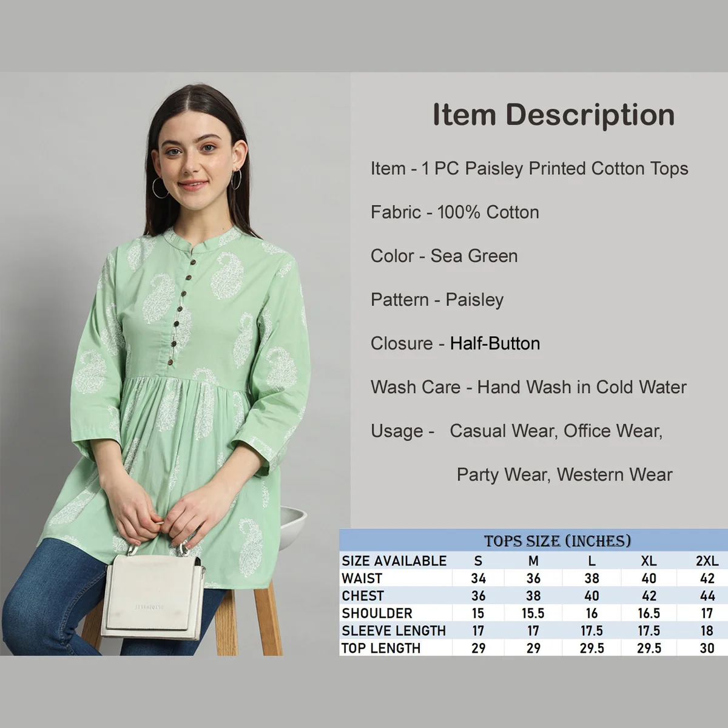Screen dimensions: 728x728
Task: Click the 'Casual Wear, Office Wear,' usage line
Action: point(556,431)
